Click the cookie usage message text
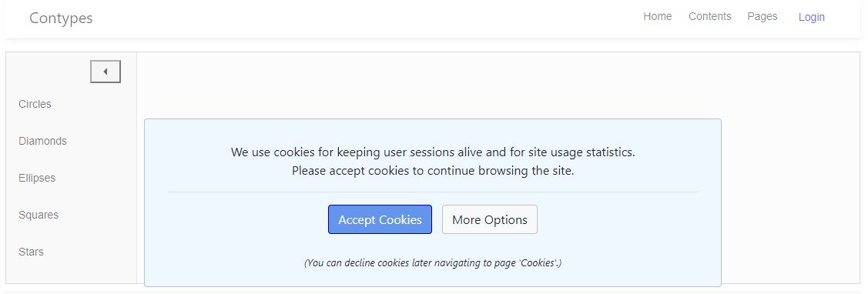 coord(433,152)
